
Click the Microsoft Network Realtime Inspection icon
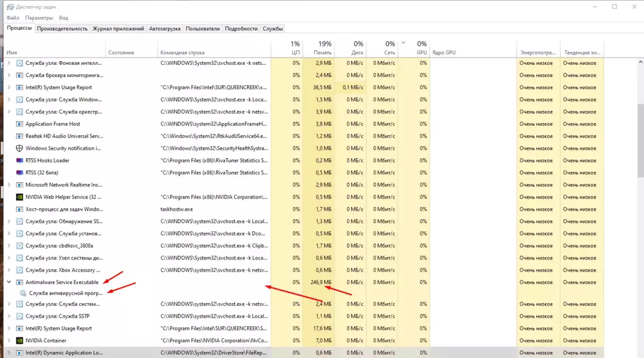(x=20, y=185)
